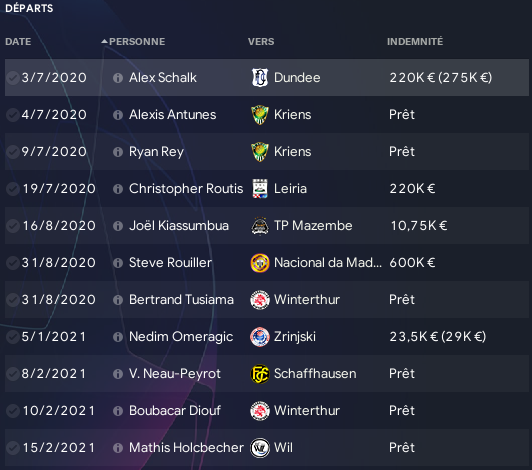The image size is (532, 470).
Task: Open info icon beside Alex Schalk
Action: pos(118,78)
